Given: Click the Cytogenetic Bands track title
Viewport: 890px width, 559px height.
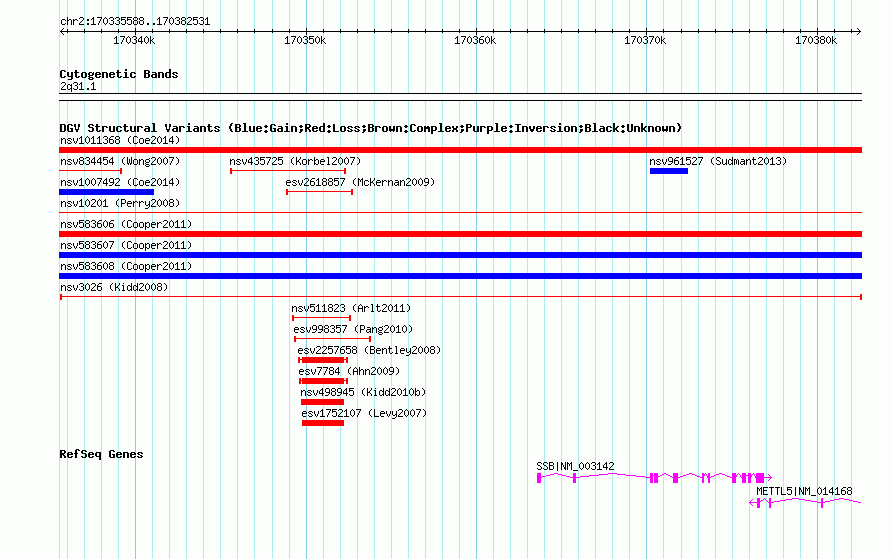Looking at the screenshot, I should pyautogui.click(x=119, y=74).
